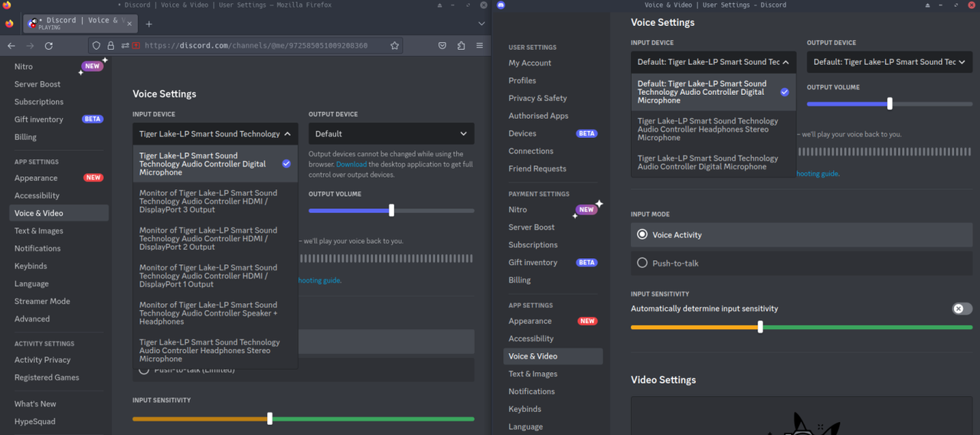Screen dimensions: 980x435
Task: Open Text & Images in Firefox sidebar
Action: click(x=59, y=231)
